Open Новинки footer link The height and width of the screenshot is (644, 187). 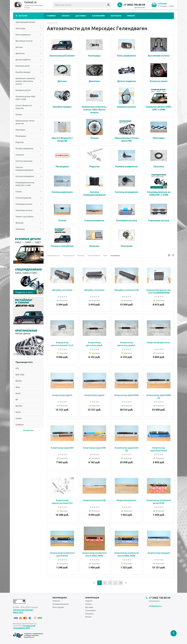tap(56, 601)
